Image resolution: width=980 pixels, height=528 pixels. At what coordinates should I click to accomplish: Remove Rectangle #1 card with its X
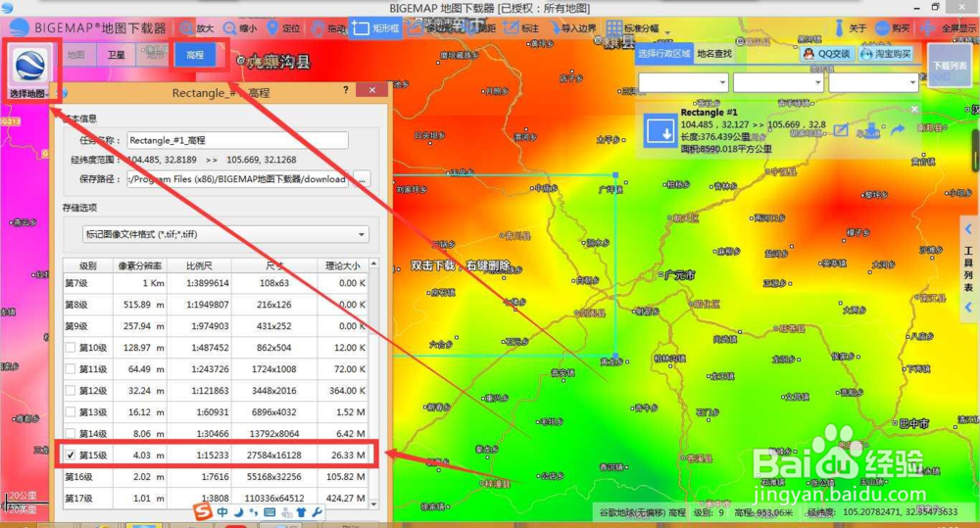[914, 110]
